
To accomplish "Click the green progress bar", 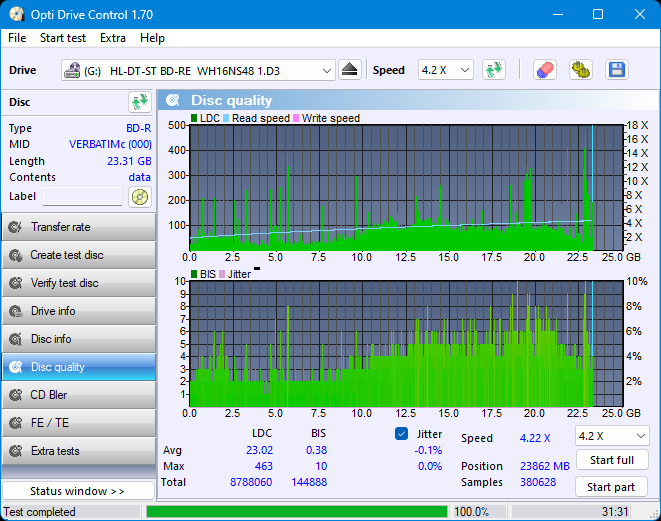I will tap(296, 512).
